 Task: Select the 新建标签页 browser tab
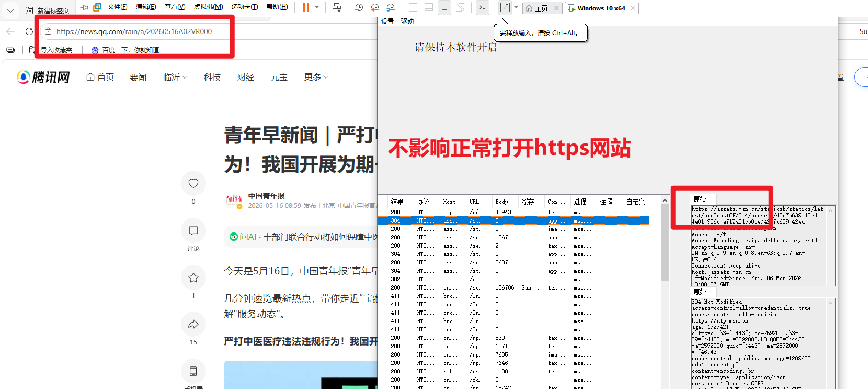tap(48, 10)
